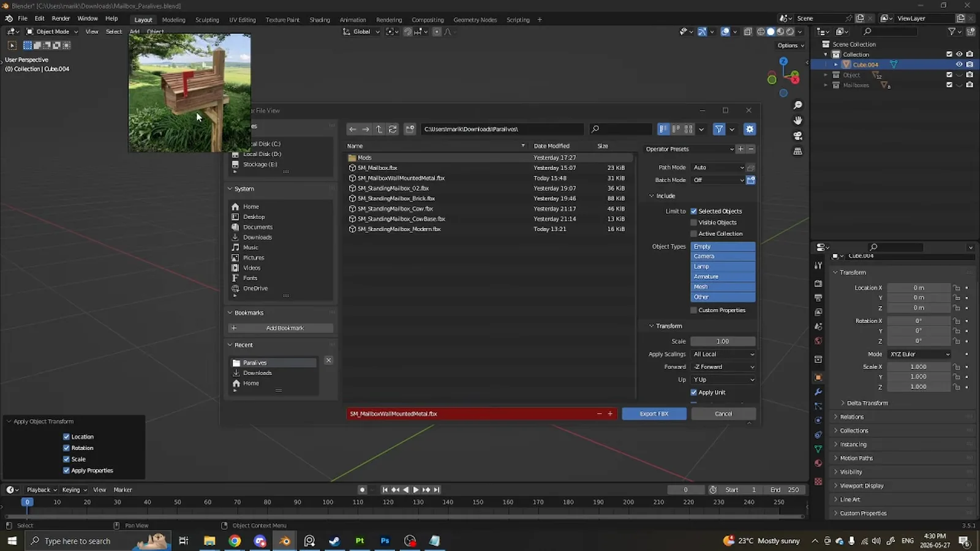Switch to the Shading workspace tab
The image size is (980, 551).
pos(320,20)
